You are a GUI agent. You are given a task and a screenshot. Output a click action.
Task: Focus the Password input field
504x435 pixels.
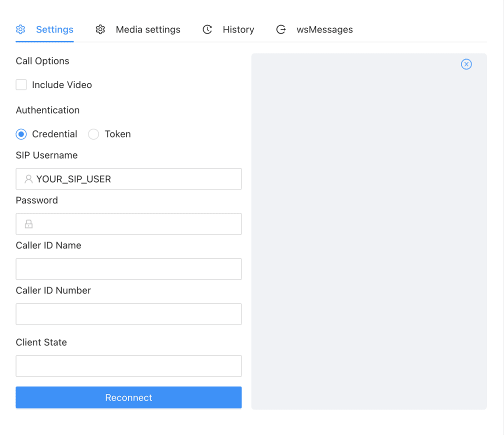[128, 223]
